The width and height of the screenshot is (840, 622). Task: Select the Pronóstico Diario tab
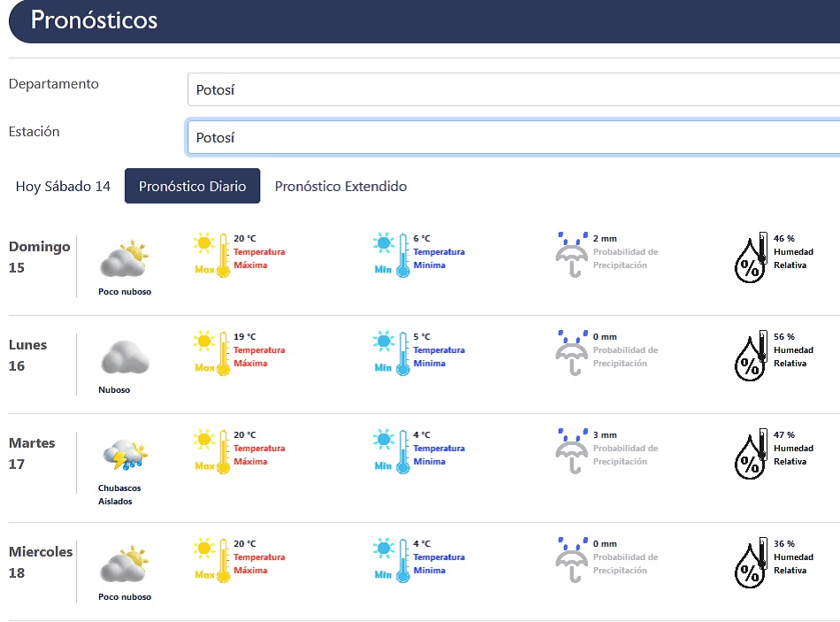tap(192, 187)
